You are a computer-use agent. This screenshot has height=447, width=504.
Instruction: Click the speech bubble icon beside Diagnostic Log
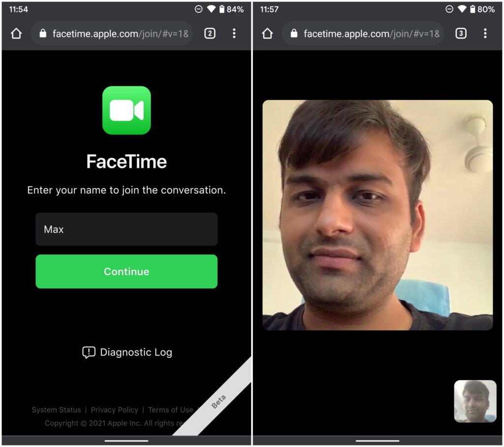point(89,352)
